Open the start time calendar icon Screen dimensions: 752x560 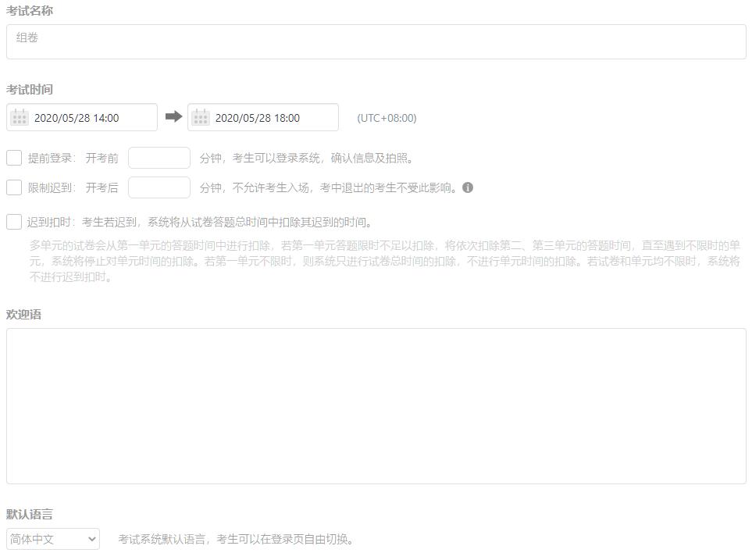pyautogui.click(x=20, y=117)
